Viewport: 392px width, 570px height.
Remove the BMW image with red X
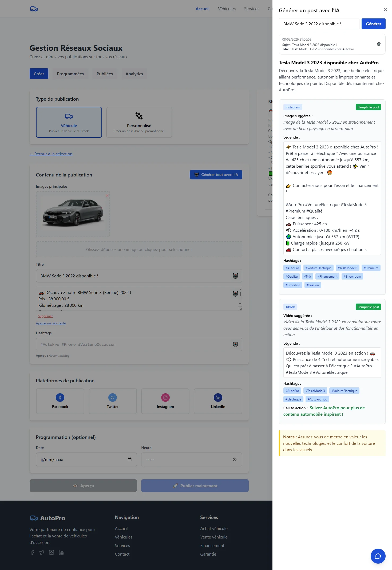point(107,196)
